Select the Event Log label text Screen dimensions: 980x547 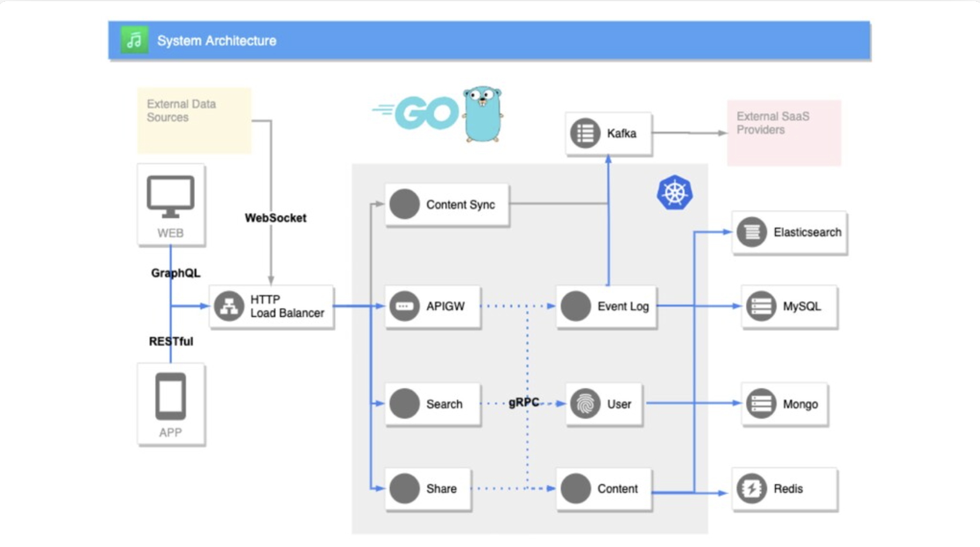point(623,306)
